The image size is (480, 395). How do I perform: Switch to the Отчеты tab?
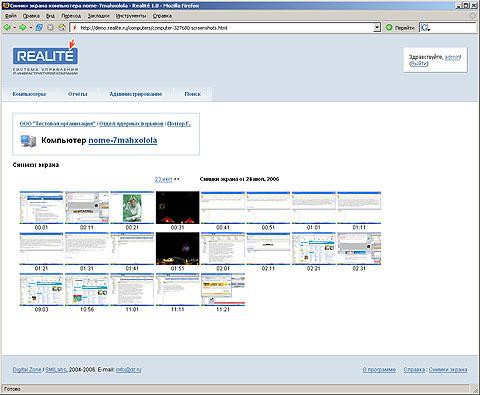tap(78, 94)
